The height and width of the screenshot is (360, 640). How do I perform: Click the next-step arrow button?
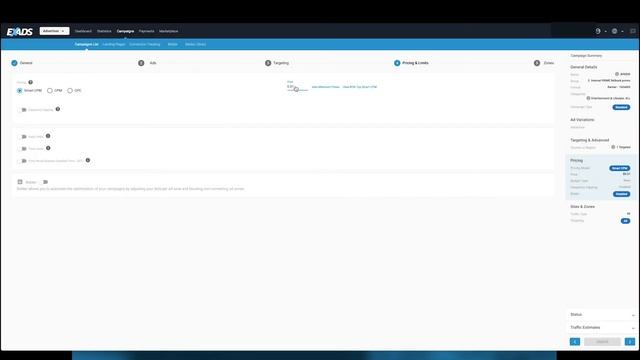coord(630,342)
